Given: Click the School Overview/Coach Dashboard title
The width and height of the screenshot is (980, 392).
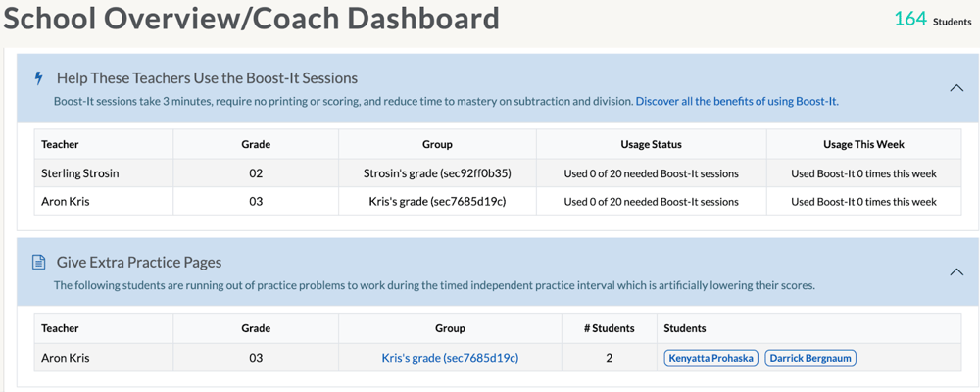Looking at the screenshot, I should pyautogui.click(x=250, y=19).
